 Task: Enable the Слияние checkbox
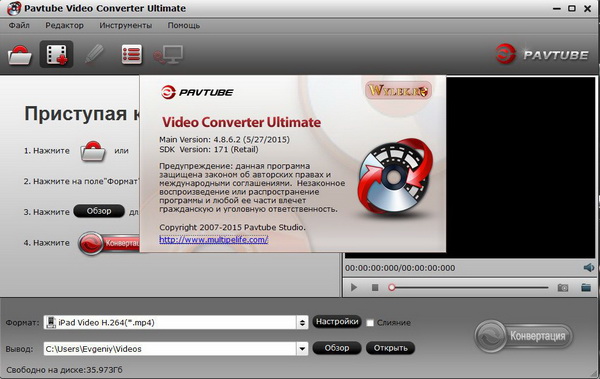click(x=370, y=323)
